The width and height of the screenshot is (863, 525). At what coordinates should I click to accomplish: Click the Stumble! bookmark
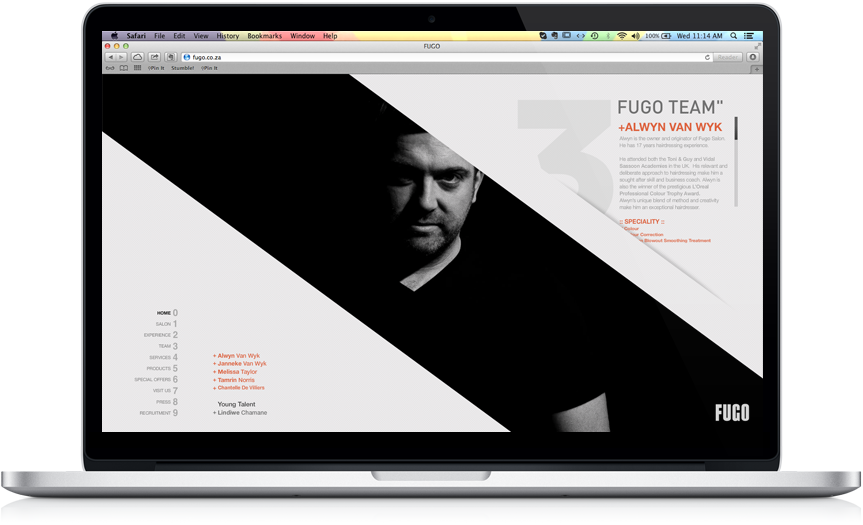(x=182, y=68)
